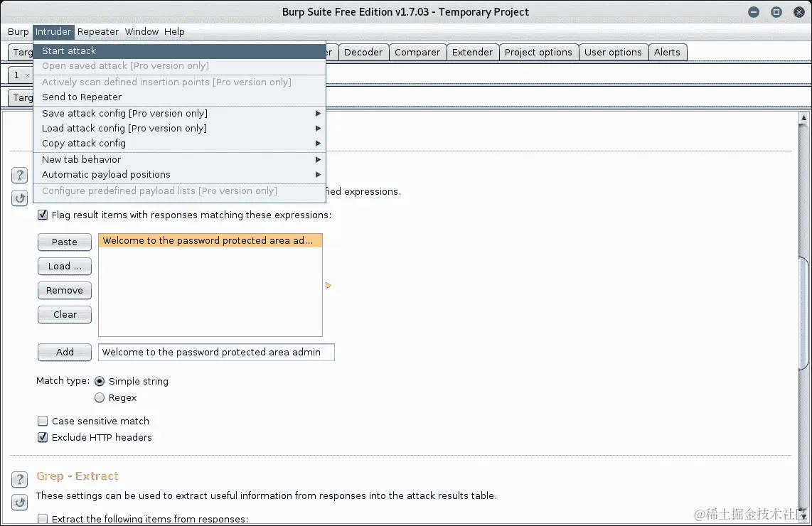The height and width of the screenshot is (526, 812).
Task: Click the Clear button
Action: pos(65,315)
